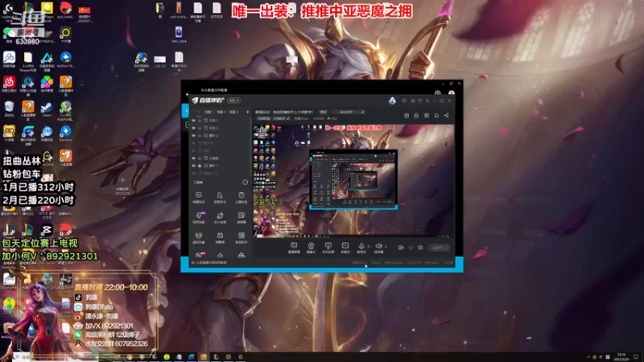The width and height of the screenshot is (644, 362).
Task: Hide the 图片 2 layer via eye icon
Action: tap(193, 135)
